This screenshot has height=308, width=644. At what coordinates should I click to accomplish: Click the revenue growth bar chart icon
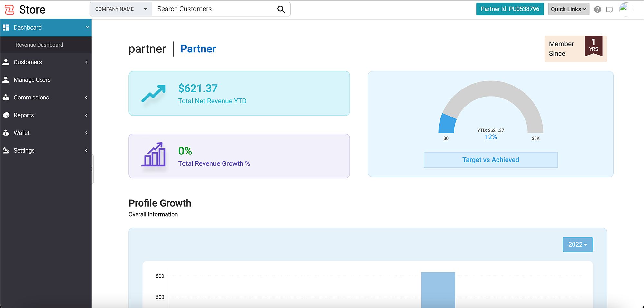point(154,154)
